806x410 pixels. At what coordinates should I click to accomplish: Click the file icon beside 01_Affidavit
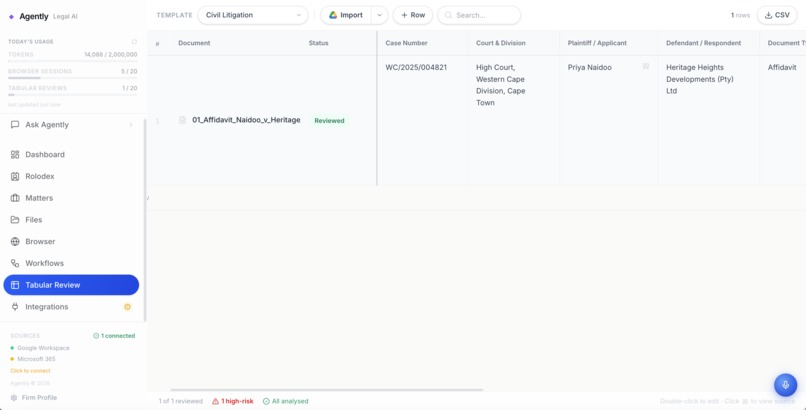[182, 120]
